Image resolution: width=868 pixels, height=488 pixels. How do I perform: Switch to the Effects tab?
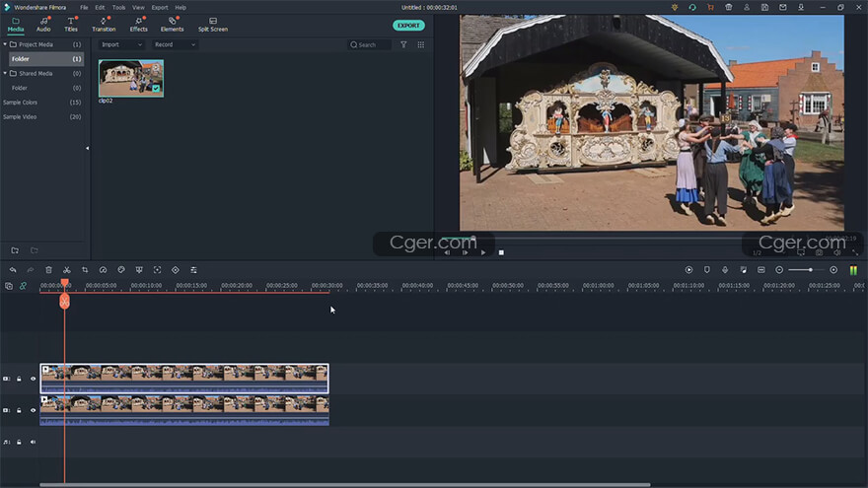coord(138,25)
